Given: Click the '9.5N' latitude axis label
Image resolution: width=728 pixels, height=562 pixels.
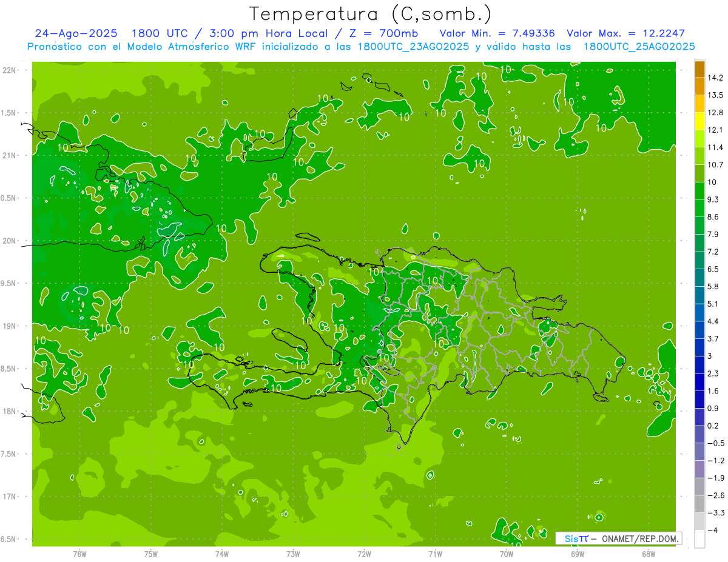Looking at the screenshot, I should click(x=8, y=283).
